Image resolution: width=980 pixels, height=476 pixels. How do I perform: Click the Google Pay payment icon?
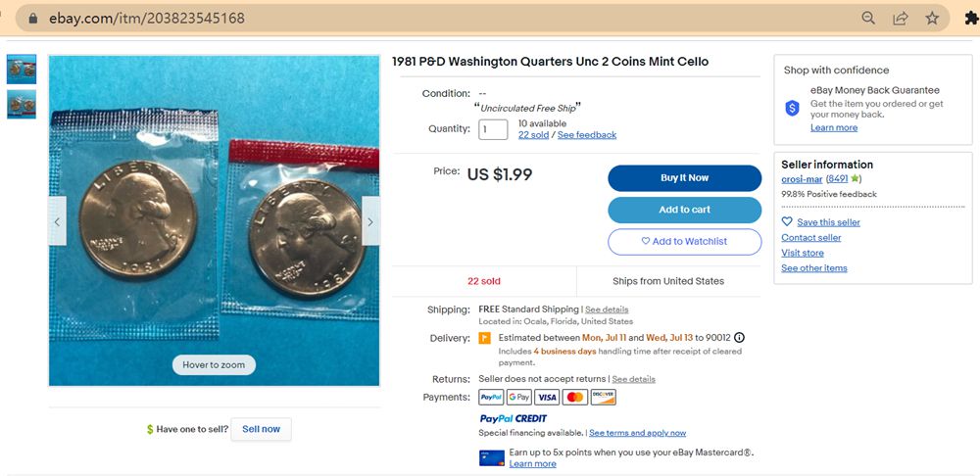coord(519,397)
